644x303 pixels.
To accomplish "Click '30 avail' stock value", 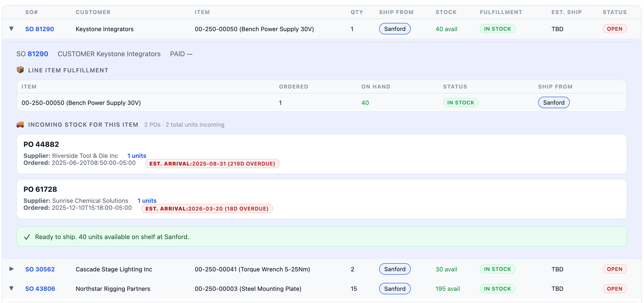I will coord(446,269).
